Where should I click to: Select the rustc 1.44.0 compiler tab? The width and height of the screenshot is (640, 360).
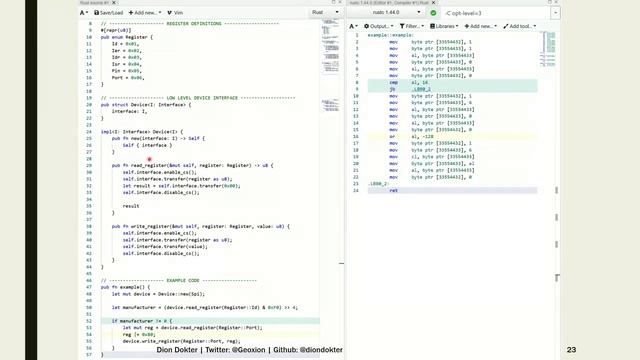[388, 2]
